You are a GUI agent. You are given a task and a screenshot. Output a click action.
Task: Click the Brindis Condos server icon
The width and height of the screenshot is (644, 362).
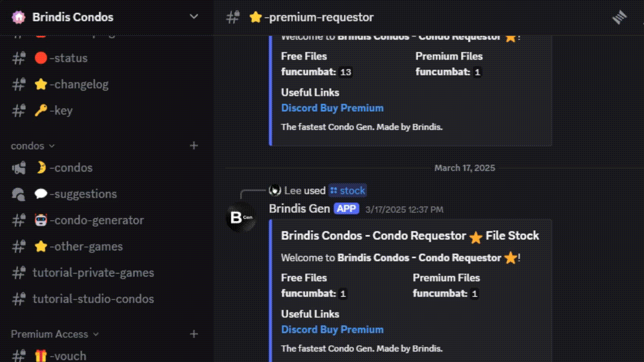click(x=19, y=17)
